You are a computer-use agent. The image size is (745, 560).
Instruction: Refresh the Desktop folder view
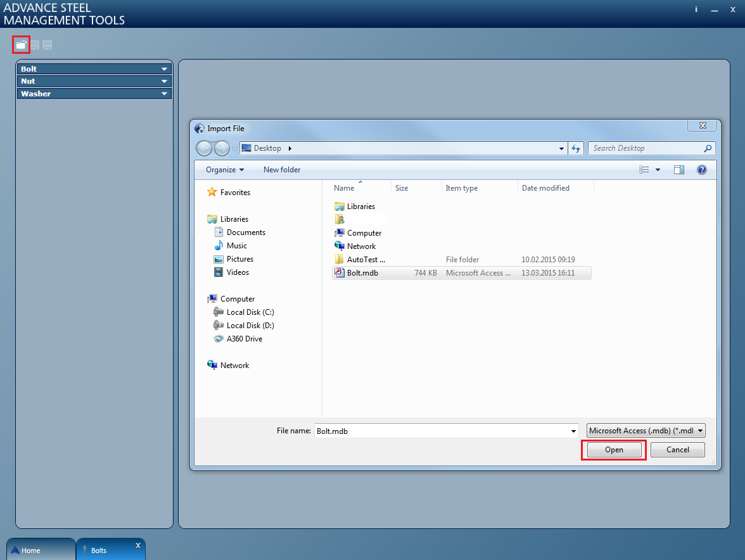[576, 149]
